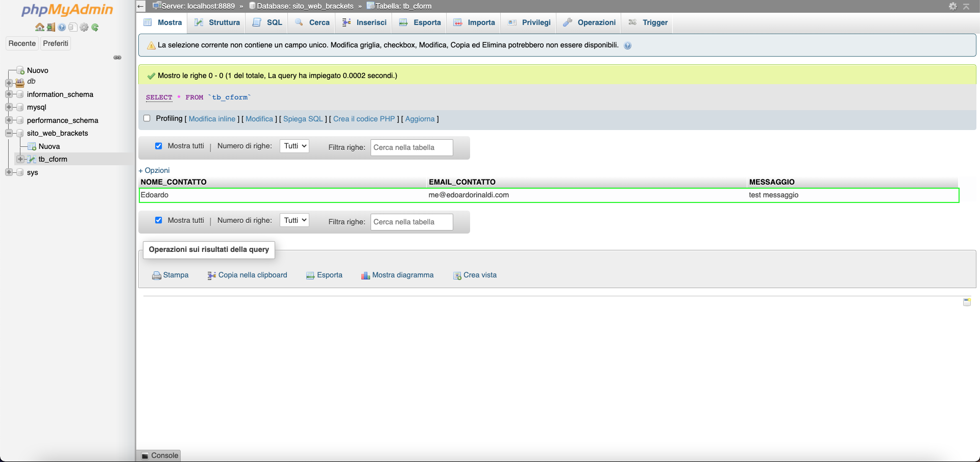The width and height of the screenshot is (980, 462).
Task: Click the home icon under the phpMyAdmin logo
Action: tap(39, 28)
